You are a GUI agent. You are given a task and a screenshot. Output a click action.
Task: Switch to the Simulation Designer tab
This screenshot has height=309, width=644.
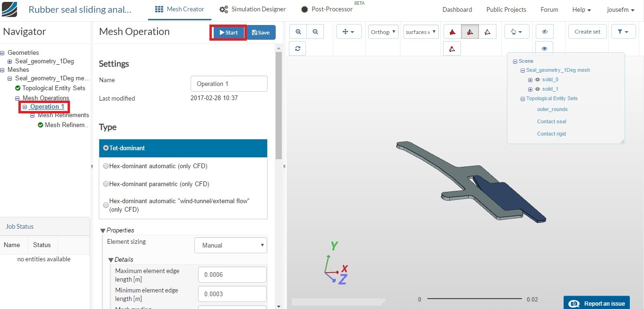pos(253,9)
